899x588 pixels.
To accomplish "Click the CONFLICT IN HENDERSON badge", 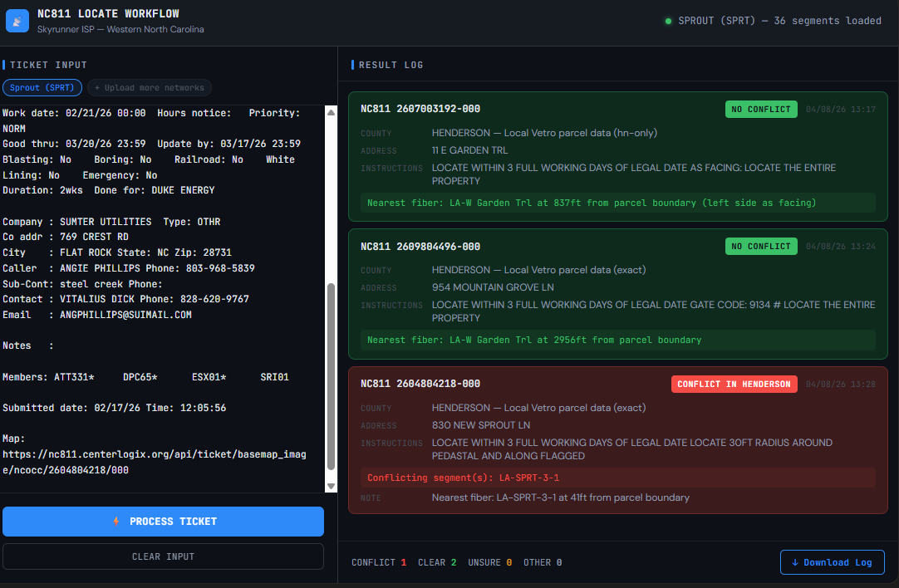I will click(x=734, y=384).
